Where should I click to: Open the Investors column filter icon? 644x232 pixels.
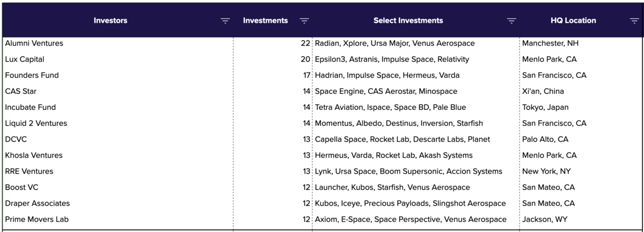pos(225,21)
